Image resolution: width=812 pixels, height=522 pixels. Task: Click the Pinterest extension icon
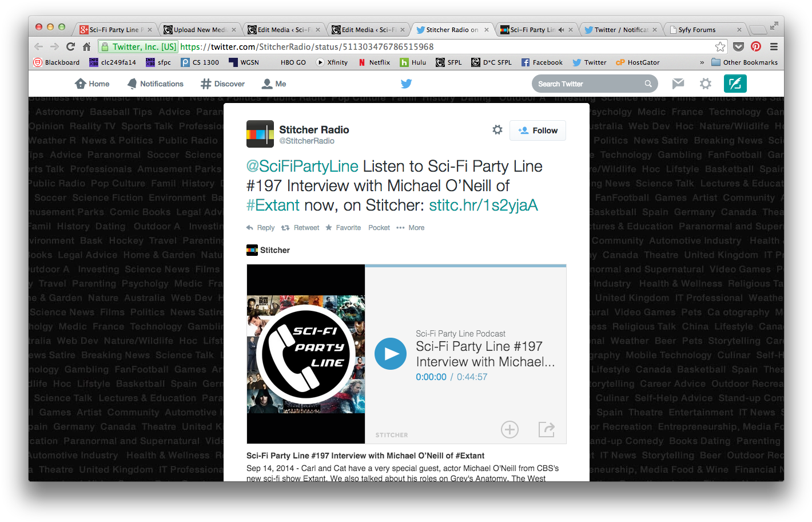pos(756,47)
